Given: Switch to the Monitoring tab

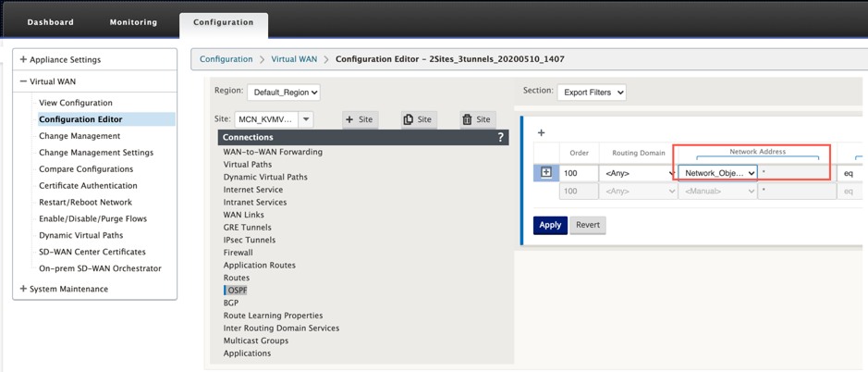Looking at the screenshot, I should coord(133,22).
